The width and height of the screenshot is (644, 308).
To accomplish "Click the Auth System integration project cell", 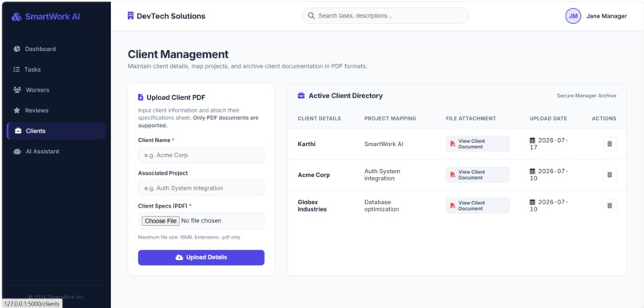I will pyautogui.click(x=382, y=175).
